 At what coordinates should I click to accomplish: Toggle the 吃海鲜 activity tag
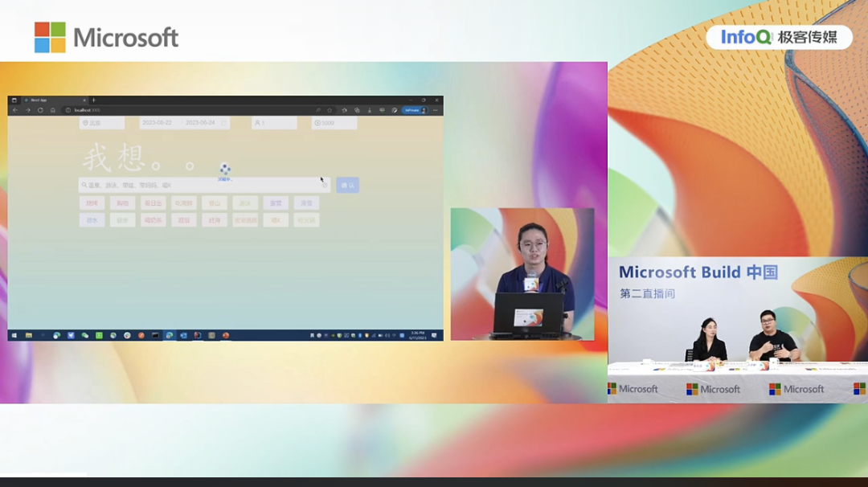pyautogui.click(x=184, y=203)
